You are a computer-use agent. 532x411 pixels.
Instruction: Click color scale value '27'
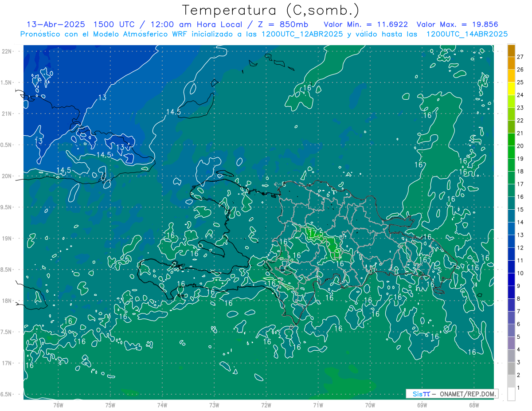point(520,57)
